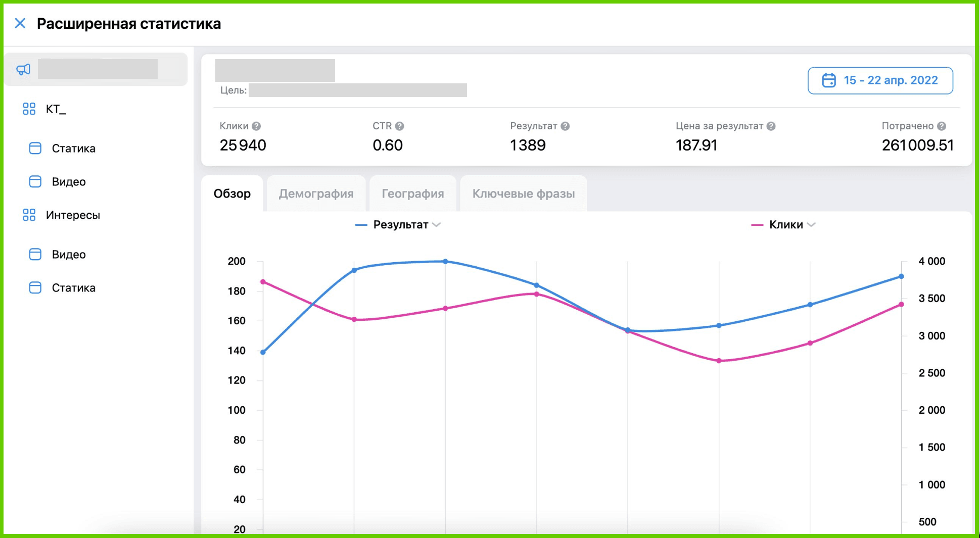Click the megaphone campaign icon
Viewport: 980px width, 538px height.
[23, 69]
